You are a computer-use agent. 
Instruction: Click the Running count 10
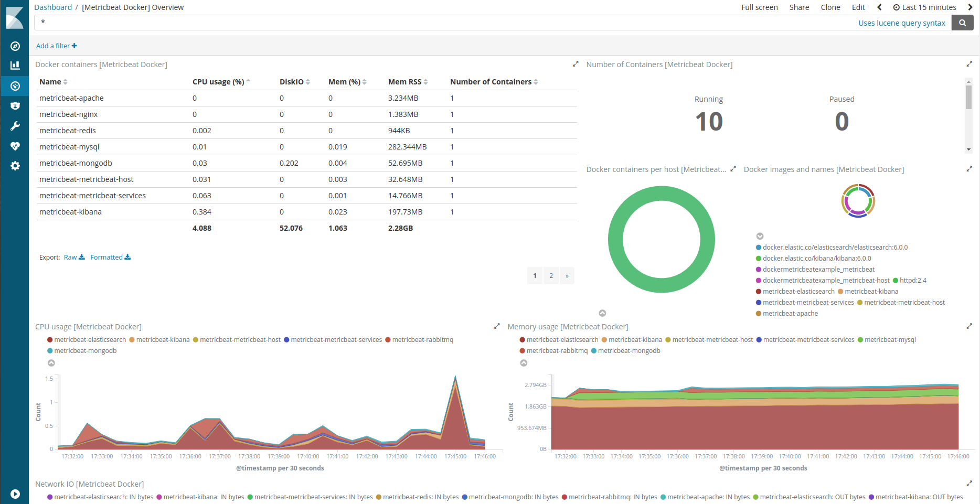pos(709,122)
